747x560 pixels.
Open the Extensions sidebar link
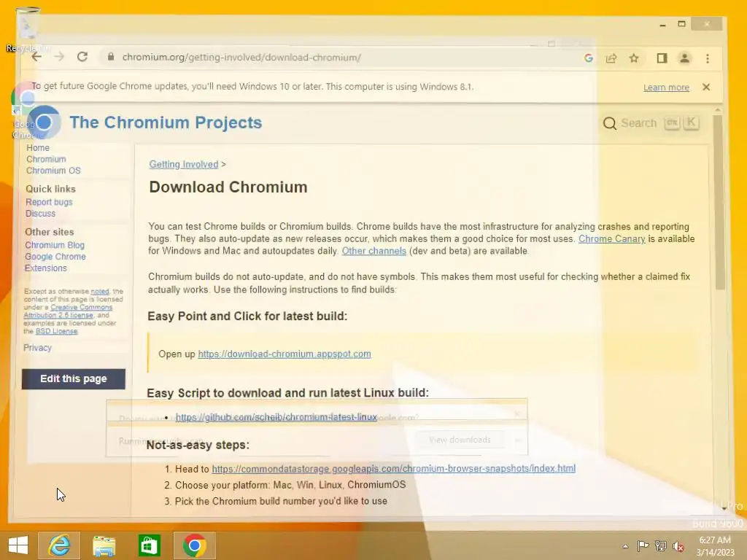46,268
